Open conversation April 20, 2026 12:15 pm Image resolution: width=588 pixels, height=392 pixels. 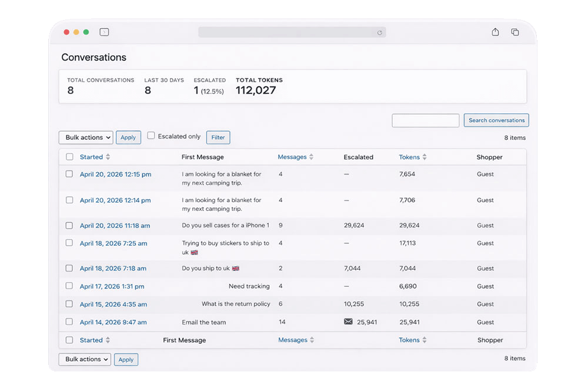pyautogui.click(x=115, y=175)
